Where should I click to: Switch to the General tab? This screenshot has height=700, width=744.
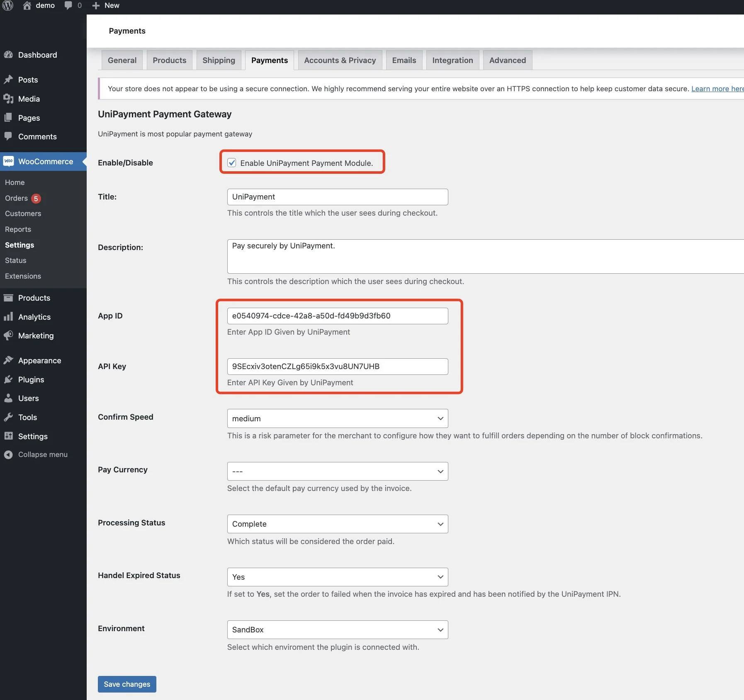click(x=122, y=60)
